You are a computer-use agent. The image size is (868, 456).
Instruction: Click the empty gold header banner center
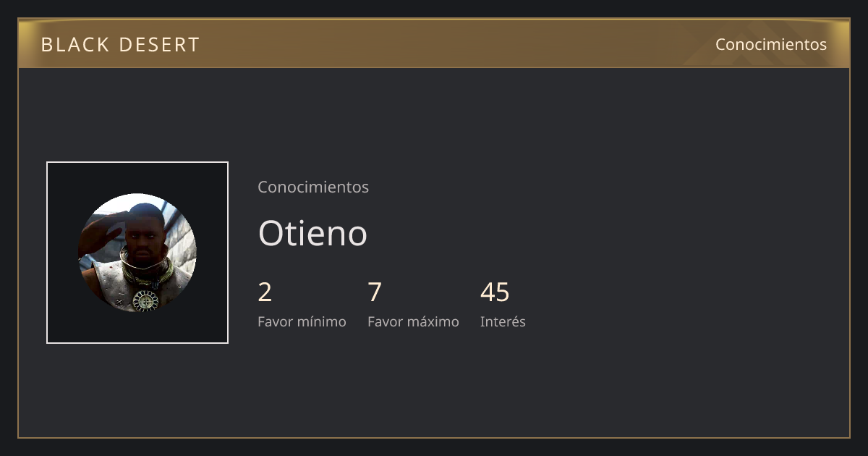click(457, 44)
